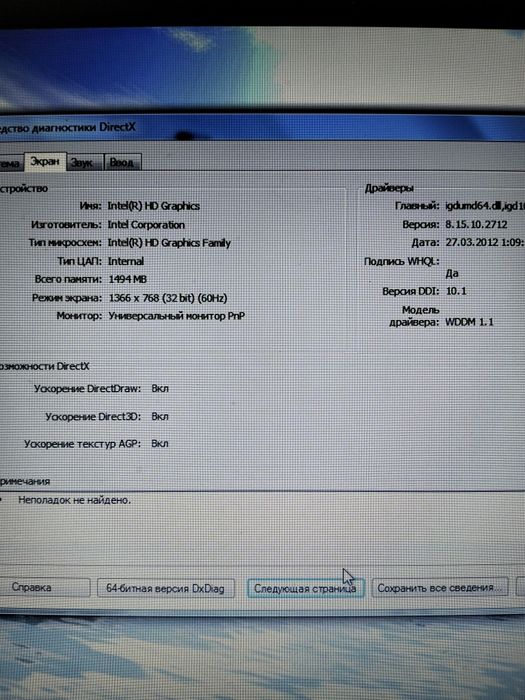
Task: Select the Intel(R) HD Graphics device name value
Action: [154, 206]
